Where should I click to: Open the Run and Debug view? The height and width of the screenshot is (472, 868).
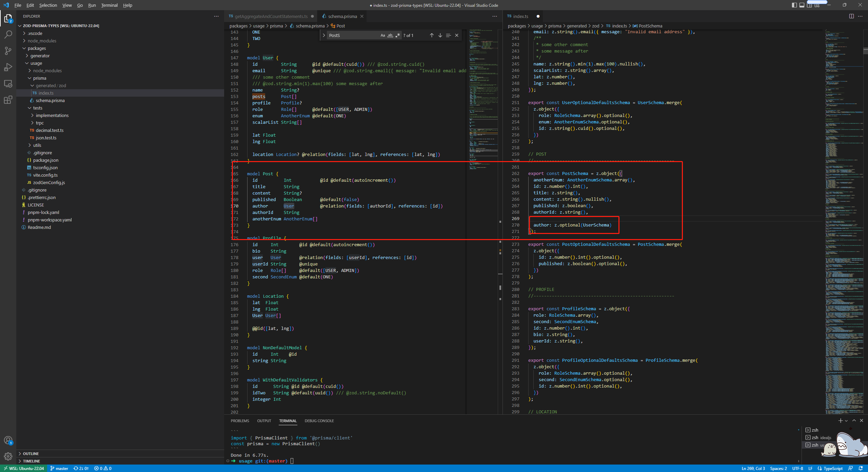[8, 67]
